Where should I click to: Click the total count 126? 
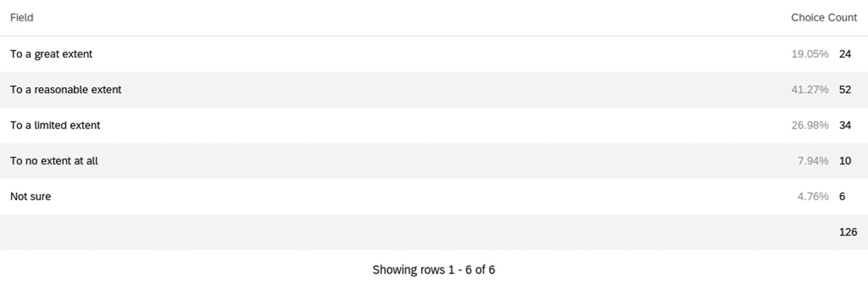pyautogui.click(x=848, y=232)
